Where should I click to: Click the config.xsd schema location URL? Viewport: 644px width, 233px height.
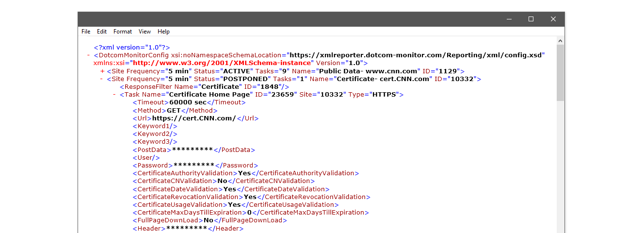pyautogui.click(x=417, y=55)
